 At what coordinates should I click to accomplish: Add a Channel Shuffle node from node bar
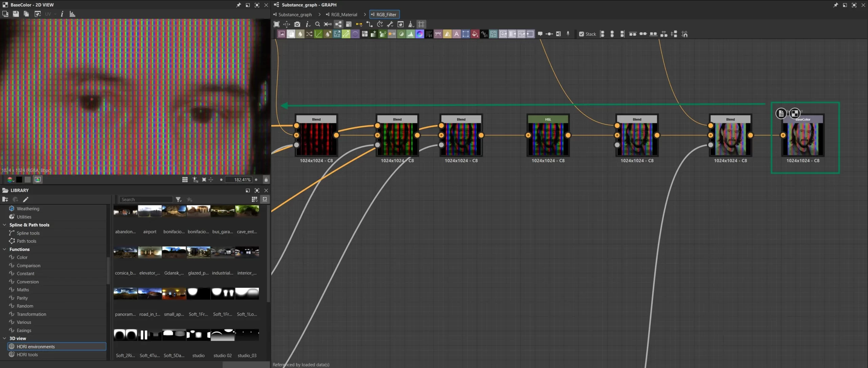click(309, 34)
